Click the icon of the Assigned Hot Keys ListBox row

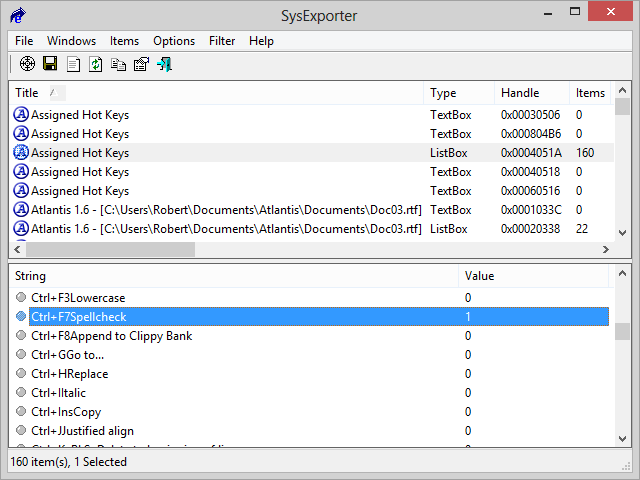tap(21, 153)
